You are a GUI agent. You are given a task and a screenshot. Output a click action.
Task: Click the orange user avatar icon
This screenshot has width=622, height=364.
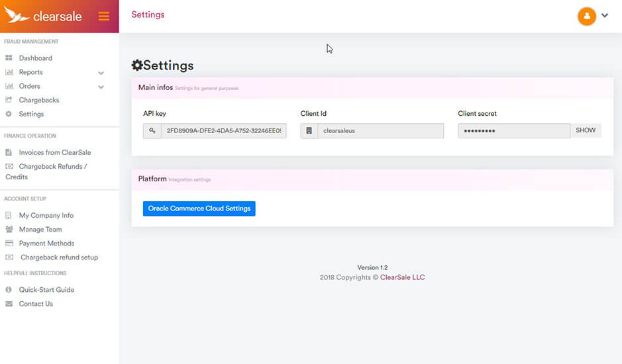click(x=586, y=16)
